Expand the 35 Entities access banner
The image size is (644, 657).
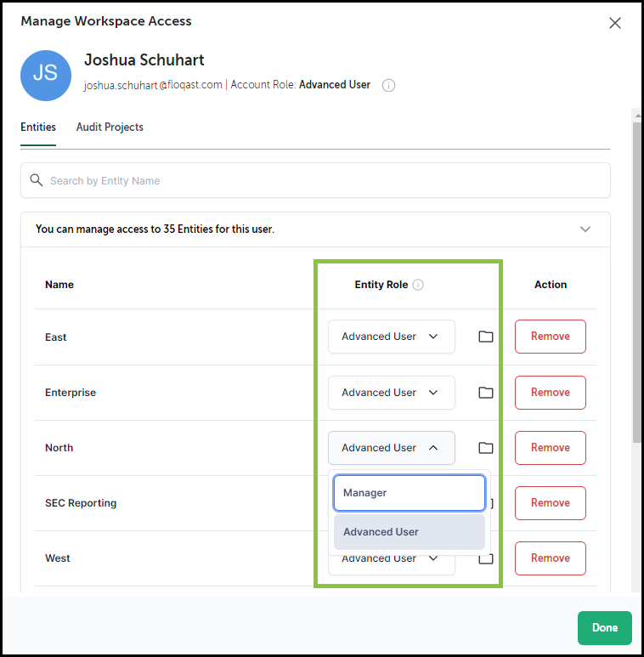pyautogui.click(x=585, y=229)
